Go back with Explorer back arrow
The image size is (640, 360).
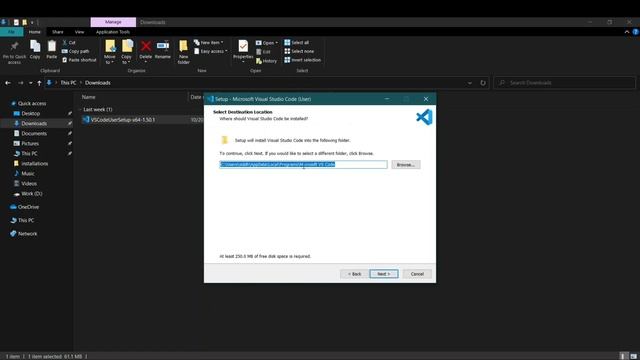[8, 83]
